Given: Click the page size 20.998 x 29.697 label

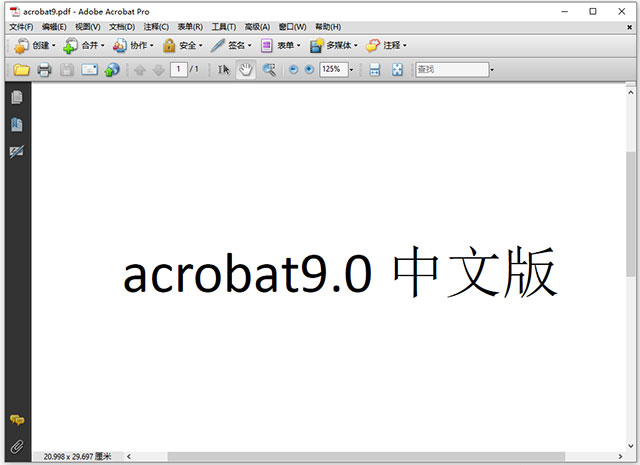Looking at the screenshot, I should 77,456.
